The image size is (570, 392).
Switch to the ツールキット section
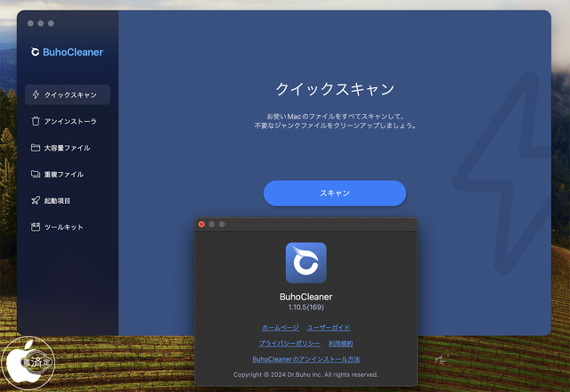[63, 227]
